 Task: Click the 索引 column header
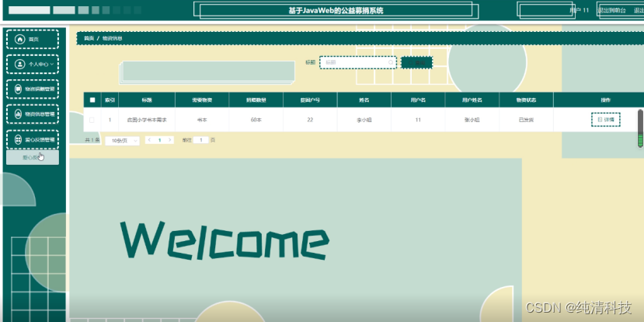tap(110, 100)
